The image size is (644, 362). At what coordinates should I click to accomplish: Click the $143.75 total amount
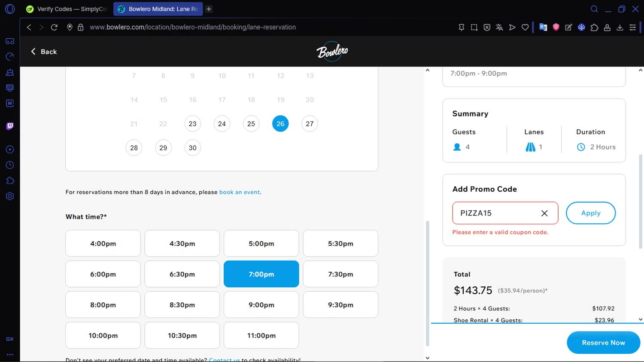click(473, 290)
